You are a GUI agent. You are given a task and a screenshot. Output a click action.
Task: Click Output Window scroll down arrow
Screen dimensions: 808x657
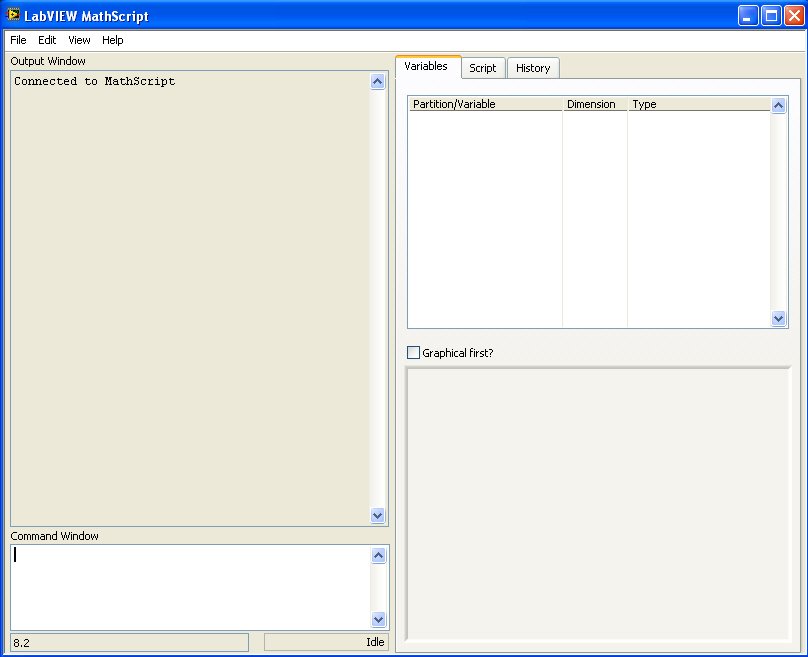(x=377, y=515)
